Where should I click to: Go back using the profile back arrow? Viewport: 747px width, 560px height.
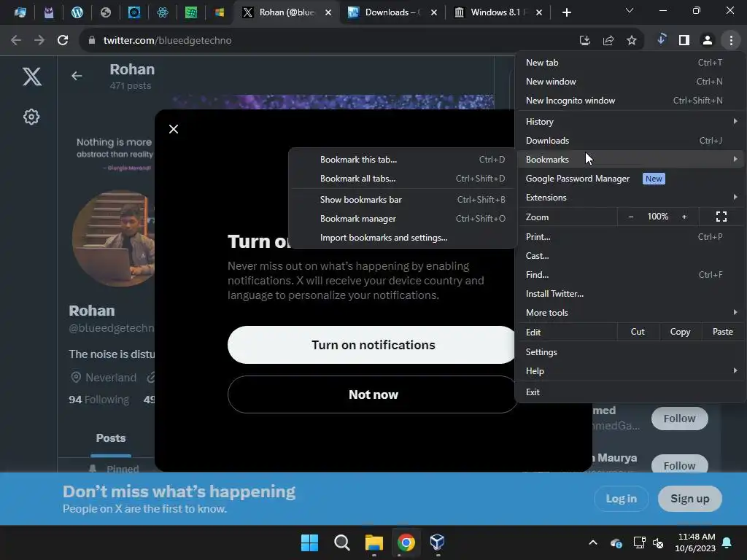coord(77,76)
